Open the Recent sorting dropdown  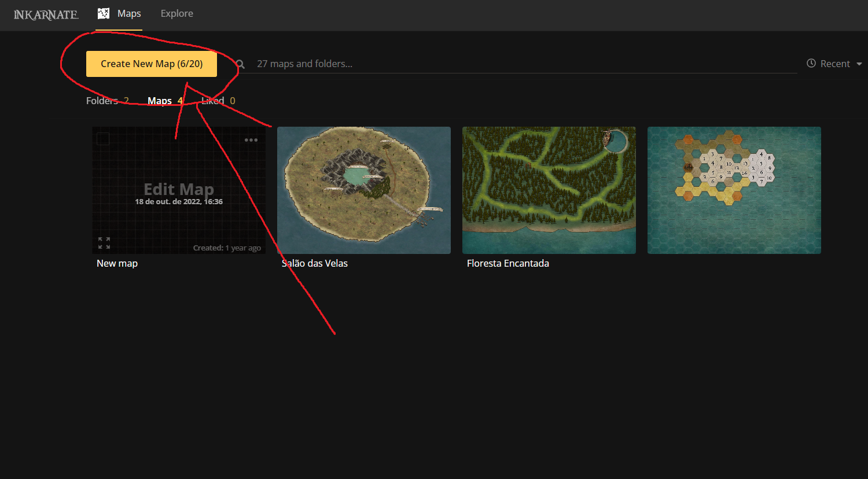836,64
